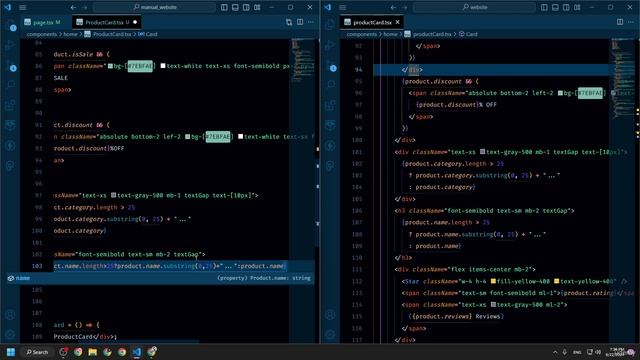Open Extensions in website window activity bar
Image resolution: width=640 pixels, height=360 pixels.
click(x=331, y=105)
